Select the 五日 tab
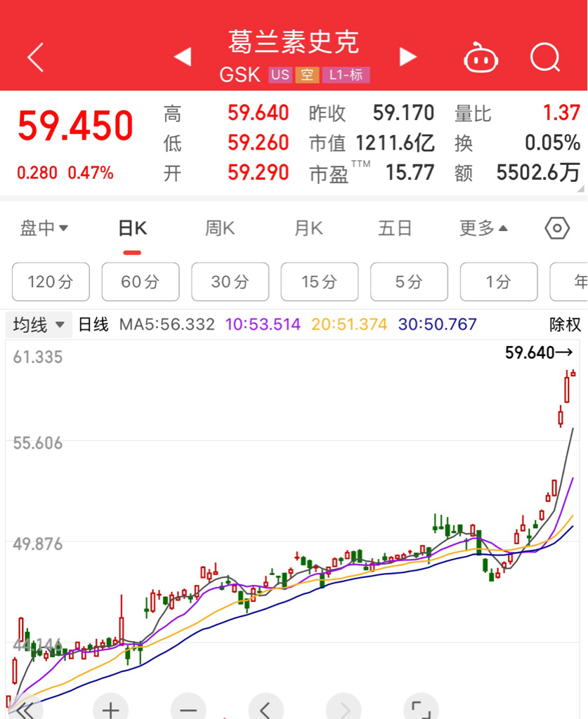The image size is (588, 719). 394,228
